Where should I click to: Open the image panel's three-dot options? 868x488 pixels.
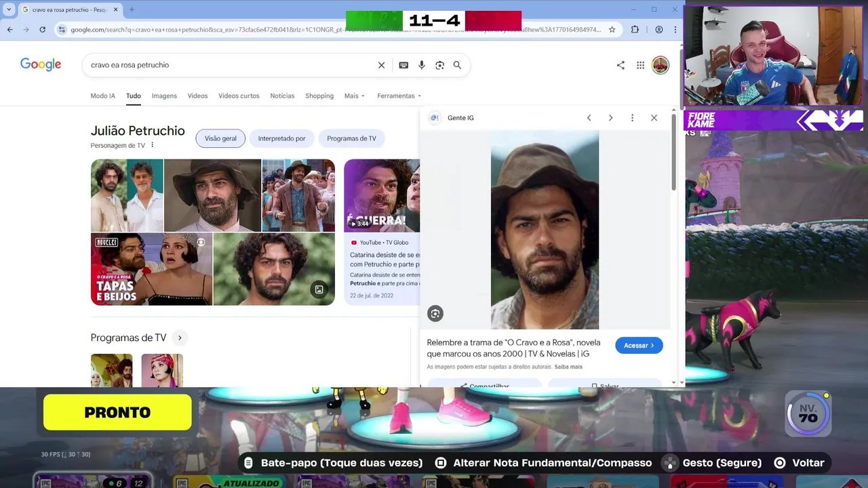(632, 118)
